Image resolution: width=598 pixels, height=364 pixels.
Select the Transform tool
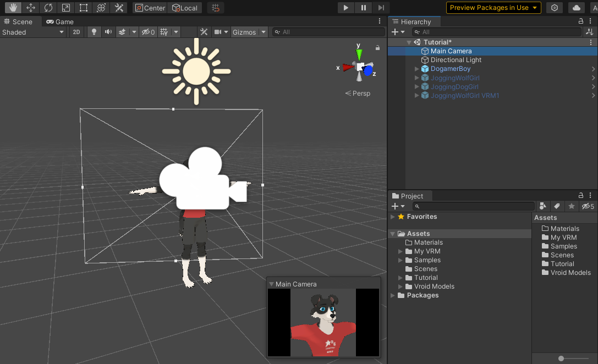(101, 8)
